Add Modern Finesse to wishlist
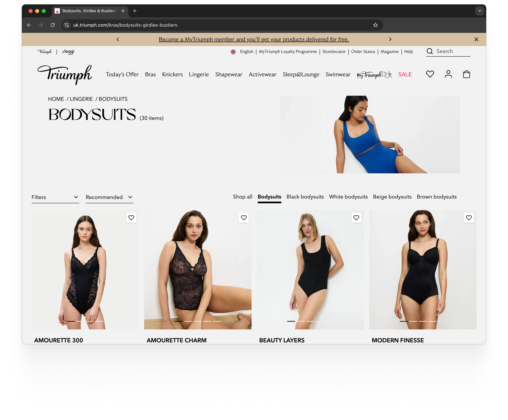 click(469, 218)
